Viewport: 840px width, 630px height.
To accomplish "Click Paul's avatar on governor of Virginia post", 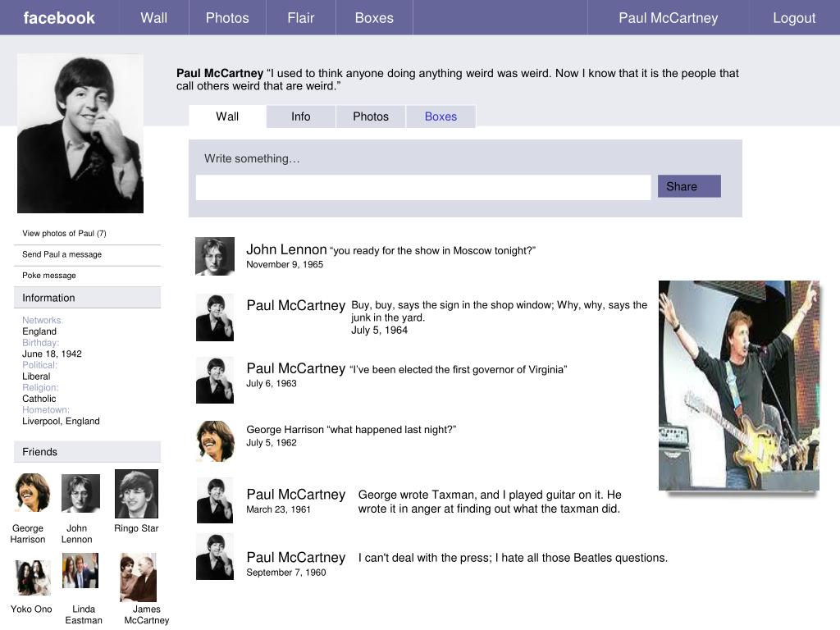I will [x=215, y=381].
